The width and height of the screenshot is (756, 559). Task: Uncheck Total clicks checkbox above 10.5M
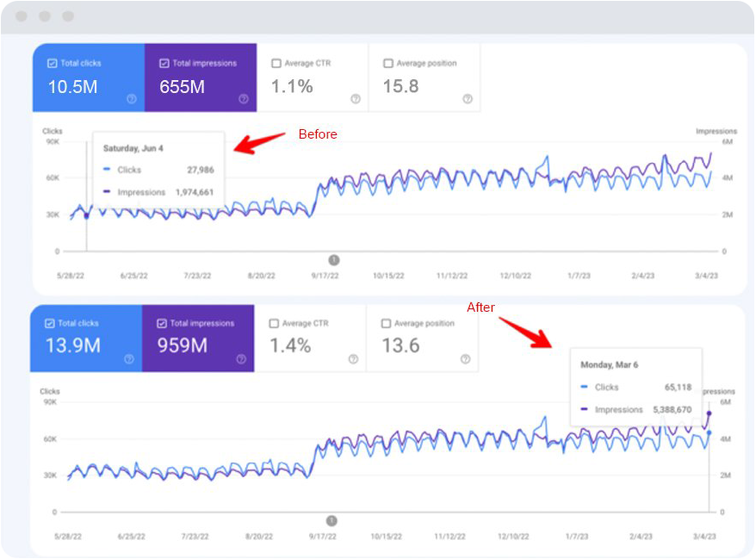pos(53,63)
